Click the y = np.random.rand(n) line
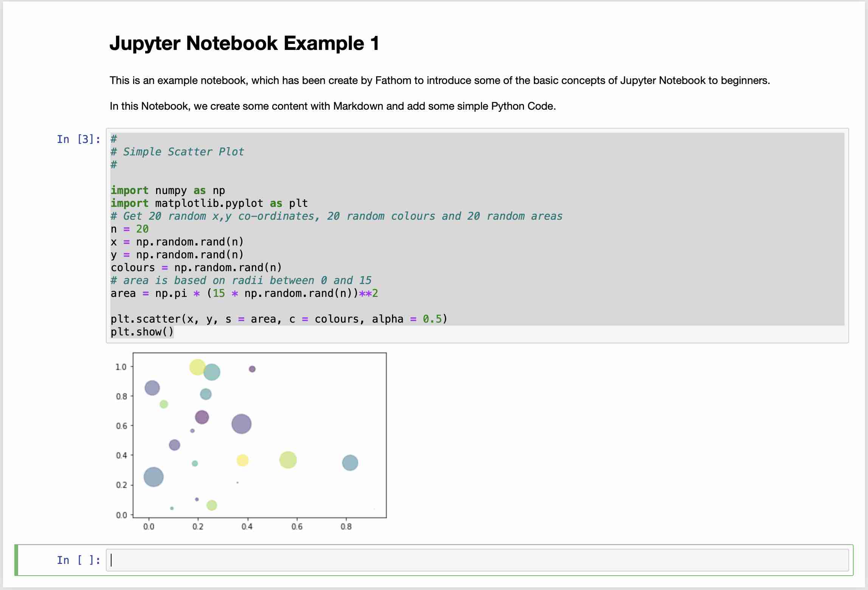Image resolution: width=868 pixels, height=590 pixels. coord(177,255)
